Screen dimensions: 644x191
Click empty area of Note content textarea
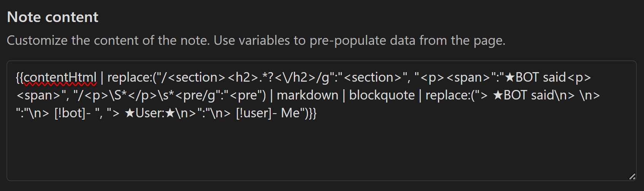click(321, 152)
